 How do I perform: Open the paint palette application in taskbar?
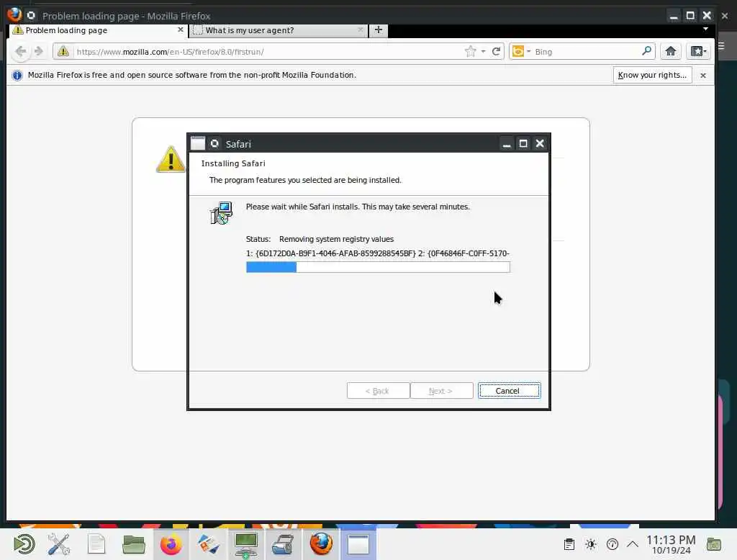point(208,544)
